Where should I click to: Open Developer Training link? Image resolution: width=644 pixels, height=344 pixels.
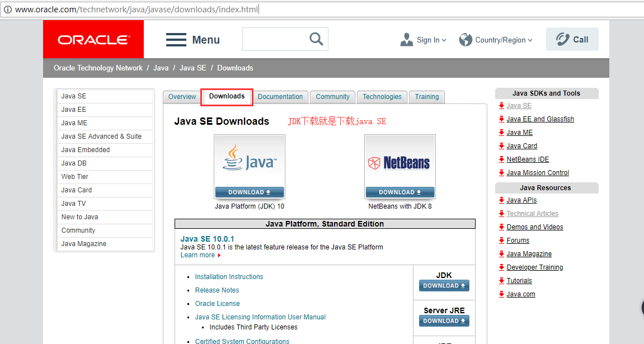535,267
